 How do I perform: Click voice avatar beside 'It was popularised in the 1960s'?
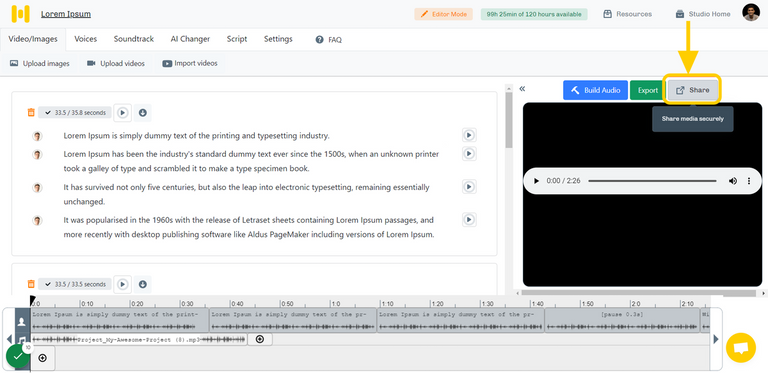pyautogui.click(x=37, y=220)
